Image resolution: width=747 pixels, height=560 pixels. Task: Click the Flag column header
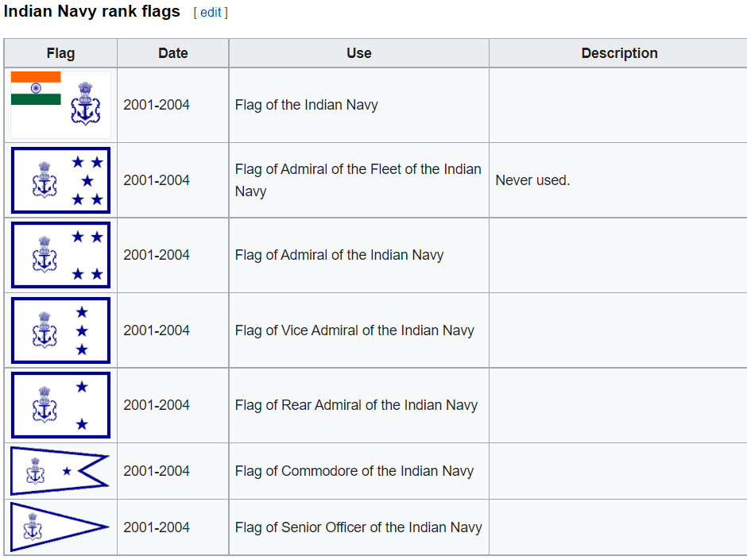coord(60,53)
